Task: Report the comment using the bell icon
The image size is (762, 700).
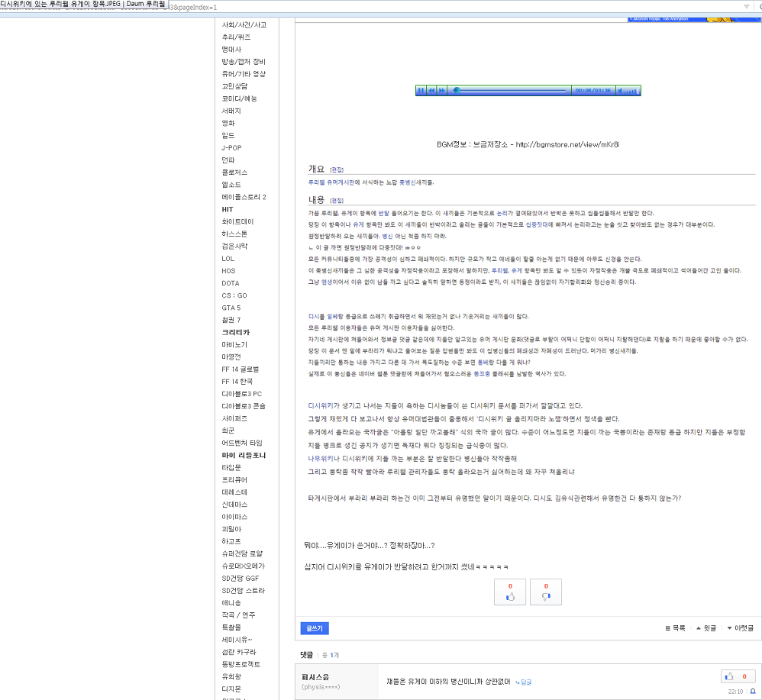Action: tap(752, 691)
